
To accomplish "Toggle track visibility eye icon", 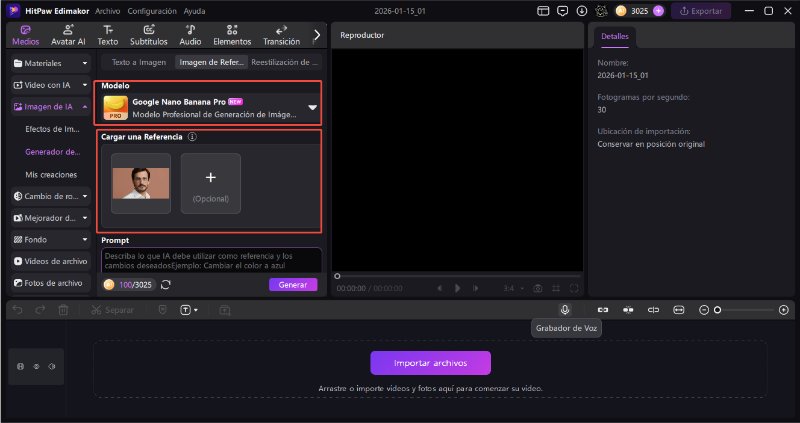I will click(x=36, y=366).
